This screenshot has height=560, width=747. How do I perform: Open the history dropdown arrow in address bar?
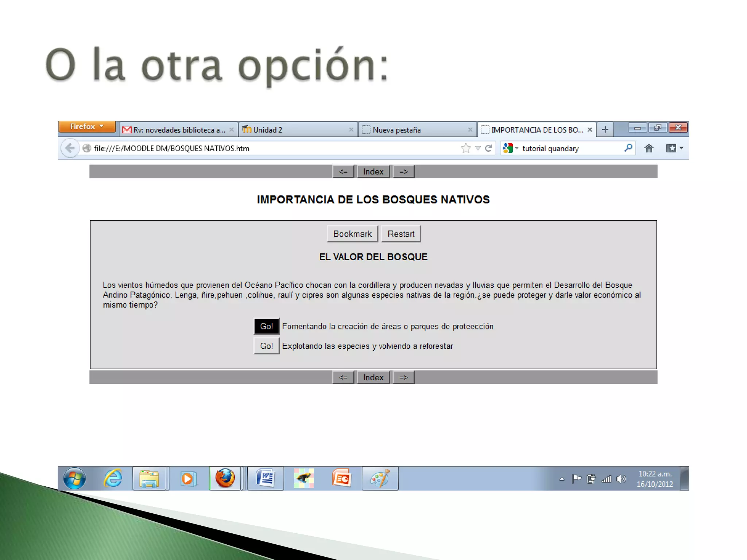click(478, 148)
